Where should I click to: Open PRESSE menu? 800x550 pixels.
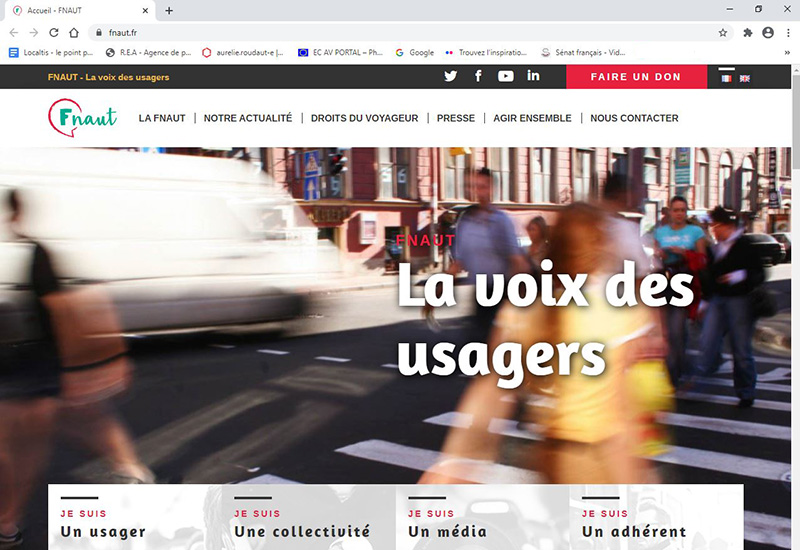[x=456, y=118]
